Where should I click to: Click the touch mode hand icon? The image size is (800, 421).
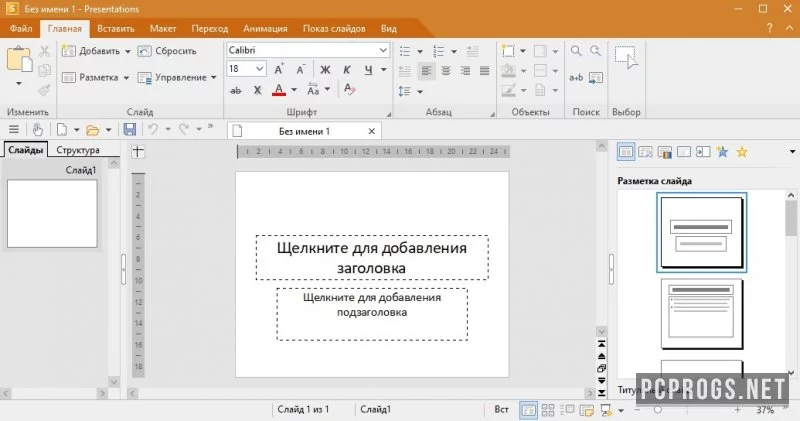click(38, 130)
